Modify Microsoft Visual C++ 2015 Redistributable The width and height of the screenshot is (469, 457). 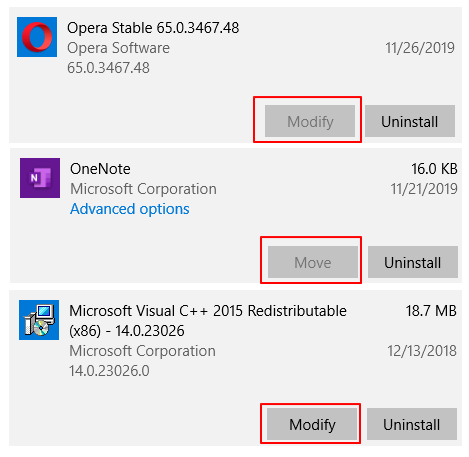point(312,424)
